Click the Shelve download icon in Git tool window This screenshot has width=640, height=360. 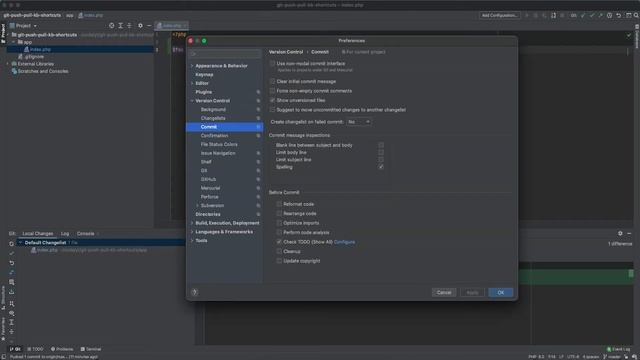pyautogui.click(x=11, y=292)
